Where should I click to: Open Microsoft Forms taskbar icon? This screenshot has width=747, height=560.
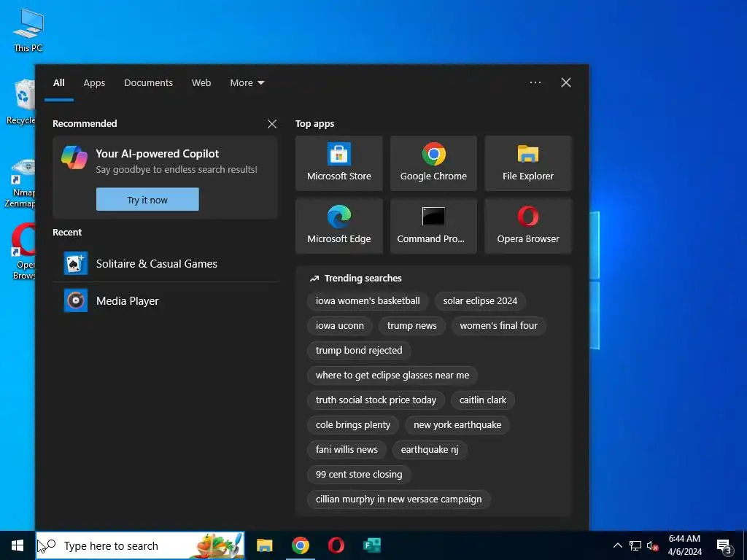pos(371,545)
